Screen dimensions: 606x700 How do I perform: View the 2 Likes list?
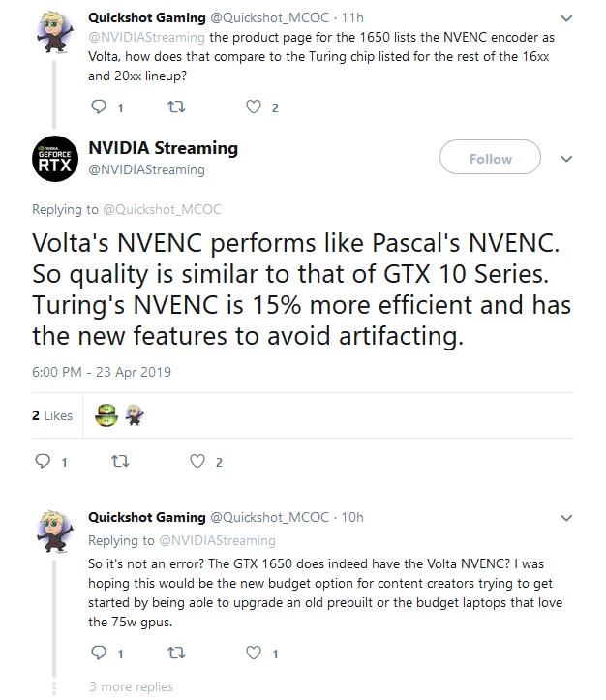point(52,415)
